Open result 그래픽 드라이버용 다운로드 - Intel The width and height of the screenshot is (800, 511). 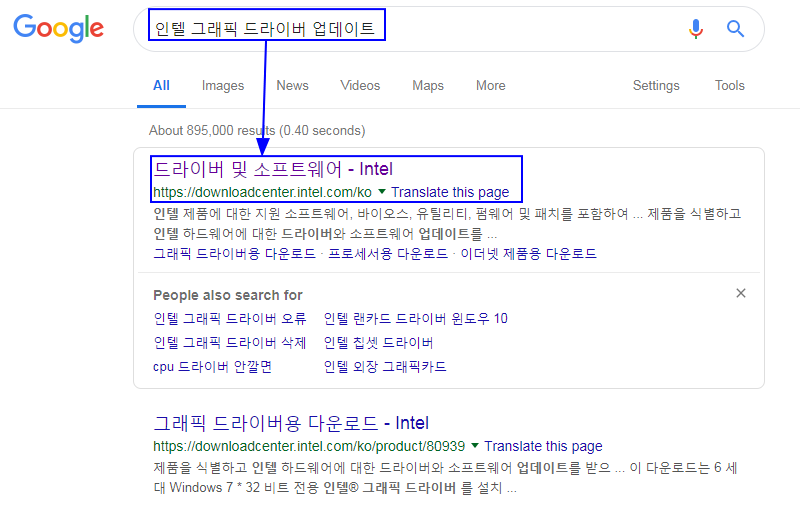pos(291,423)
